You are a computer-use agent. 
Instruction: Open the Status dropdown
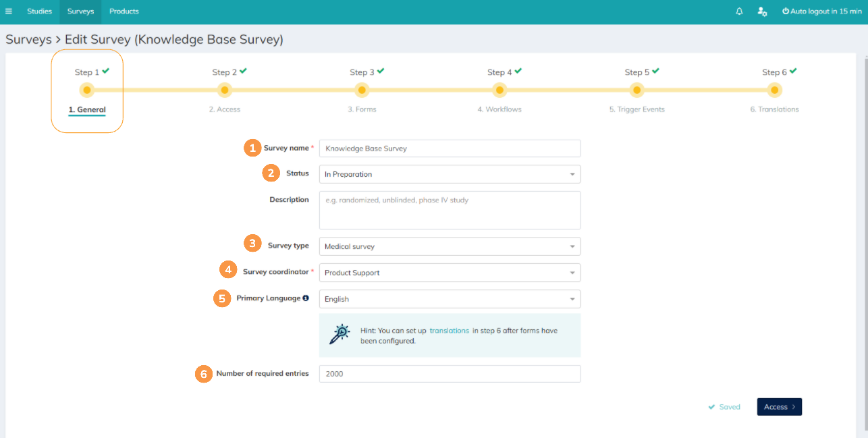coord(450,174)
